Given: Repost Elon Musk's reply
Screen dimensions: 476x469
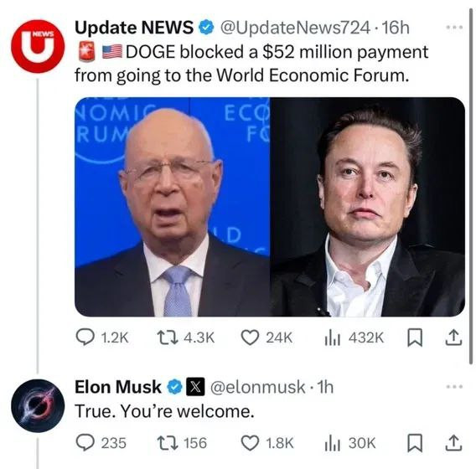Looking at the screenshot, I should click(182, 443).
